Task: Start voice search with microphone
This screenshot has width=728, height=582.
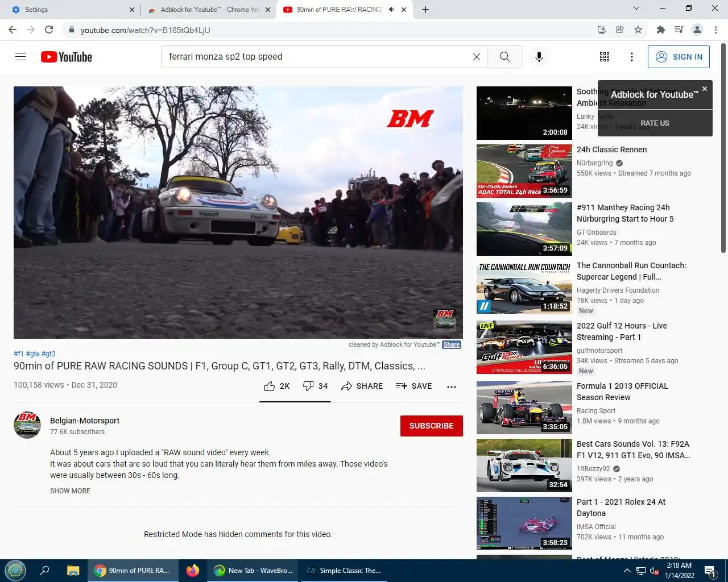Action: tap(539, 57)
